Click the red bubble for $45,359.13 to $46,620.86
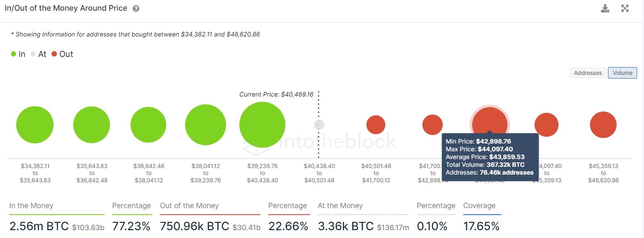The image size is (644, 238). tap(603, 125)
